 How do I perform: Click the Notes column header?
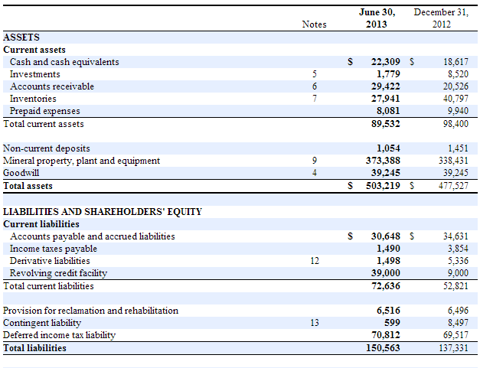pos(314,24)
